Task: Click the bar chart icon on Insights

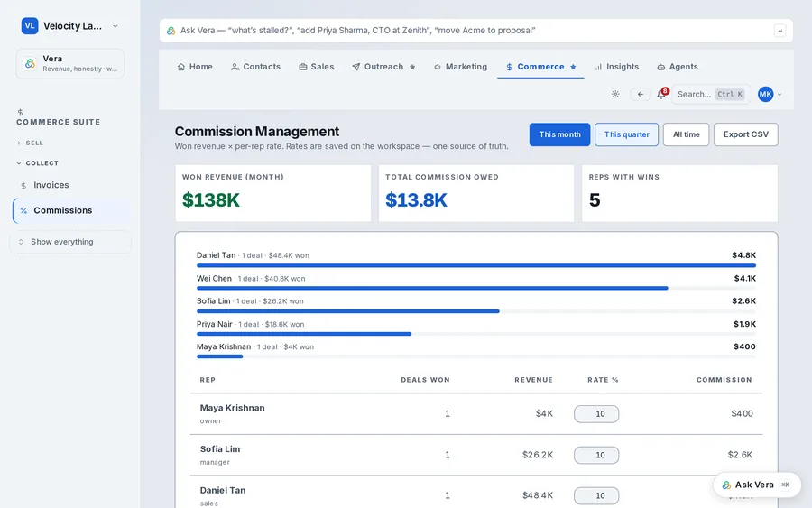Action: click(599, 67)
